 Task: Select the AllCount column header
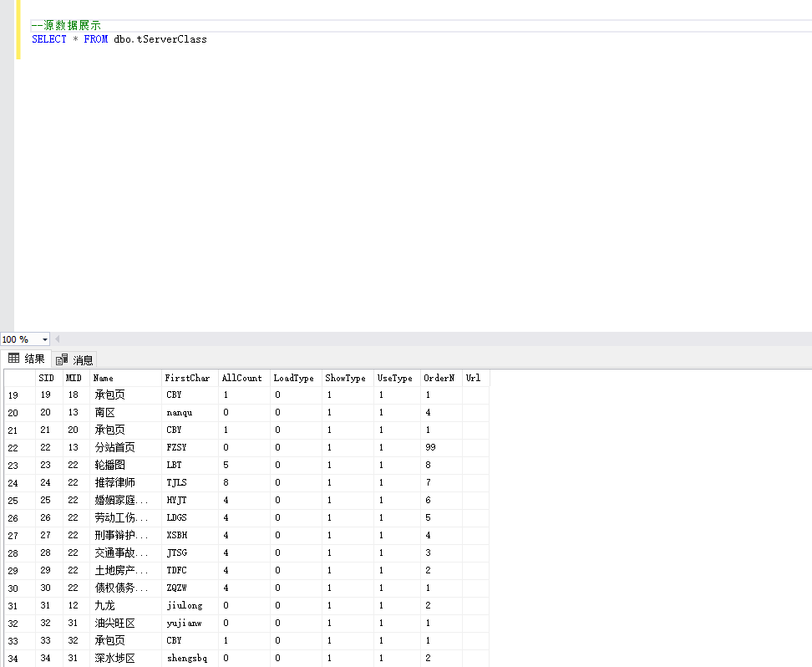tap(241, 378)
